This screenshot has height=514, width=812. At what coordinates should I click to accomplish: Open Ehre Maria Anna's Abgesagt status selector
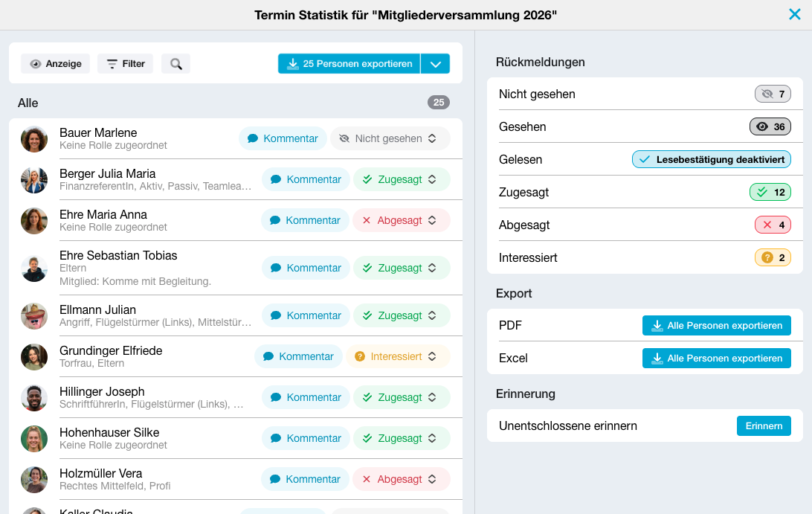click(402, 220)
